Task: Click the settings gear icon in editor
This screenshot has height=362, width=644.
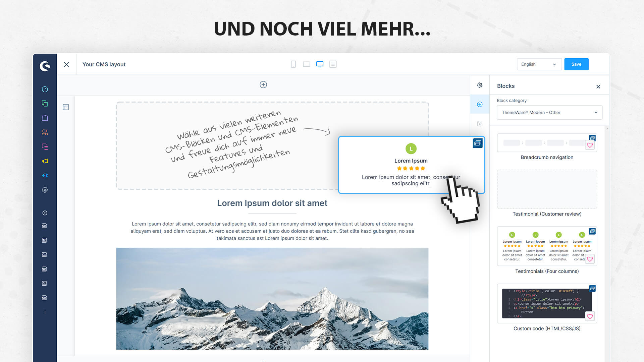Action: pyautogui.click(x=479, y=85)
